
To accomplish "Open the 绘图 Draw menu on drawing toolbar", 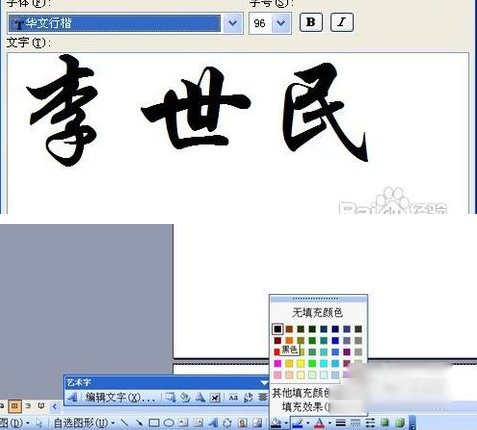I will click(x=15, y=423).
